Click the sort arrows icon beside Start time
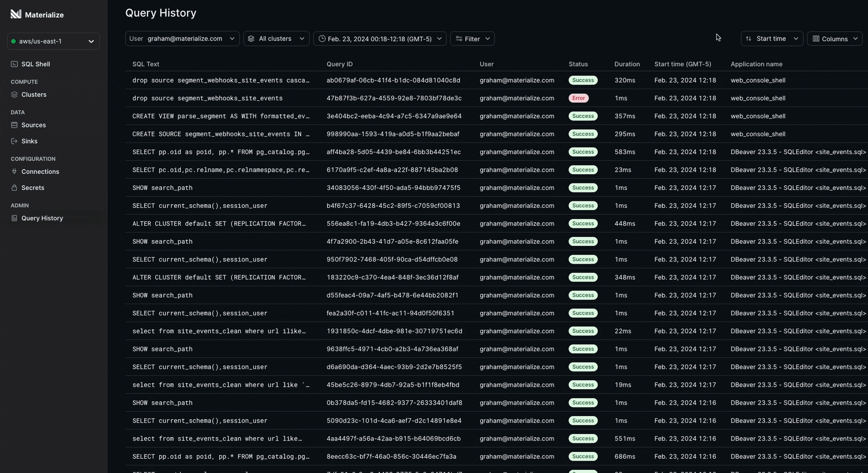 click(749, 39)
